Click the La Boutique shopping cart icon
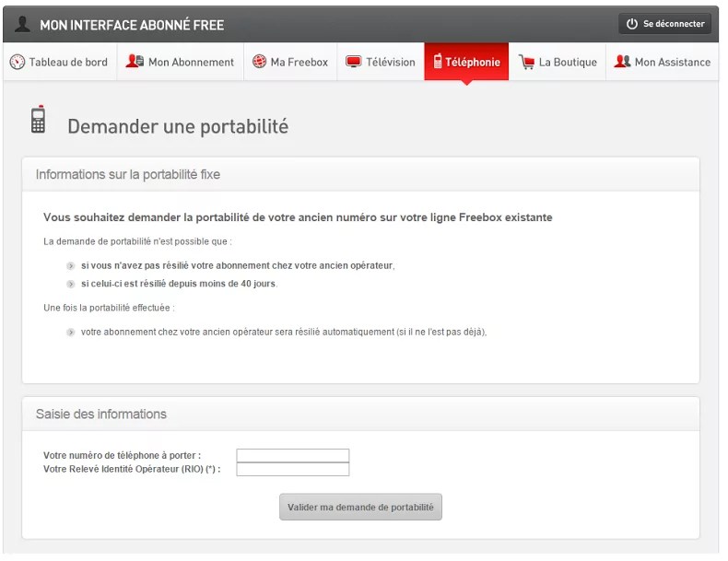728x561 pixels. pyautogui.click(x=526, y=62)
